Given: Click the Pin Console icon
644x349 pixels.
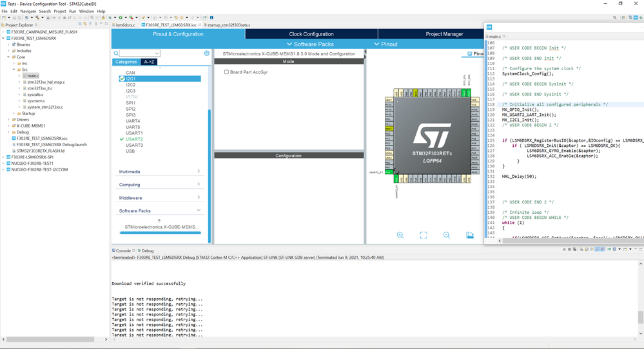Looking at the screenshot, I should point(609,249).
